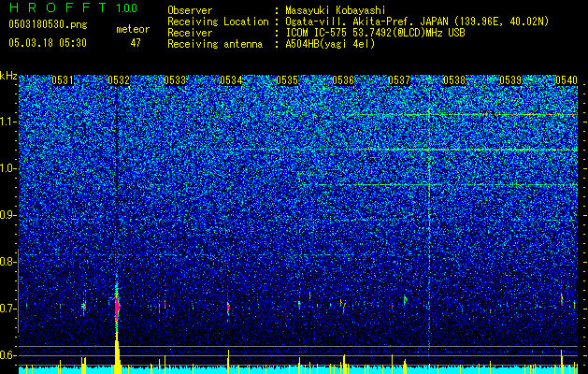Click the meteor count value 47
The height and width of the screenshot is (374, 588).
coord(136,43)
